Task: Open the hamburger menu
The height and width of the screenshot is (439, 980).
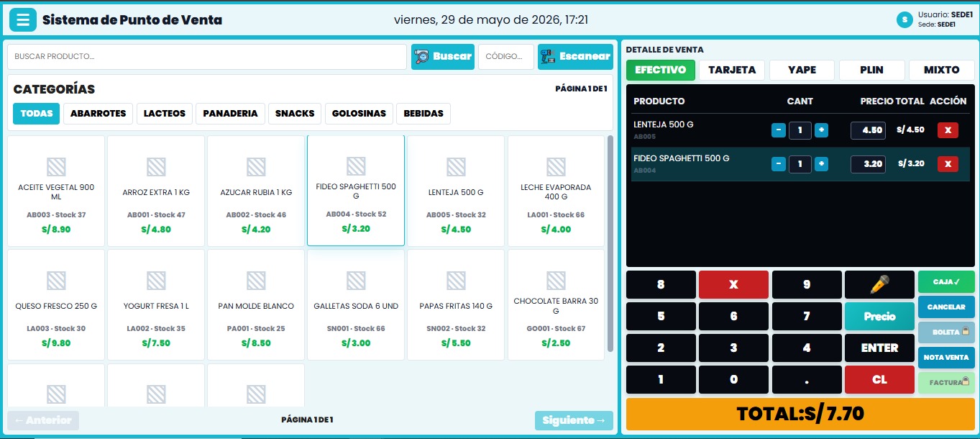Action: (23, 19)
